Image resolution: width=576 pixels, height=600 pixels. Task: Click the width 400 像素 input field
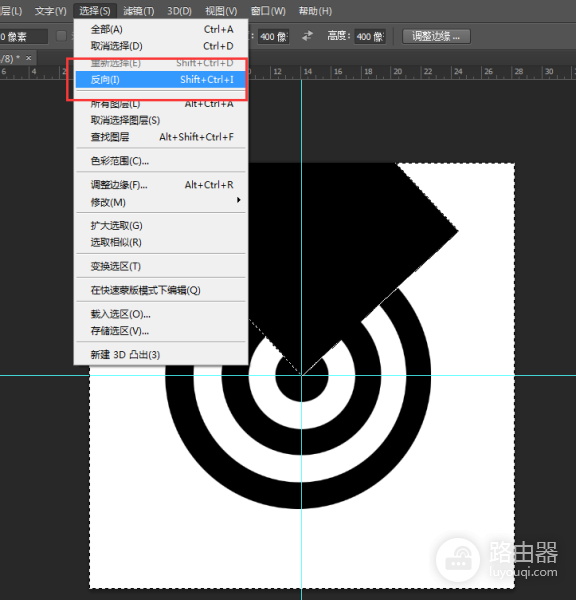[x=273, y=37]
